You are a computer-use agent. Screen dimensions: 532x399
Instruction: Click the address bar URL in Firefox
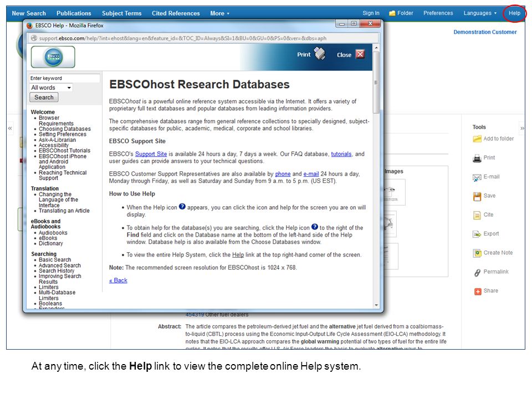182,38
